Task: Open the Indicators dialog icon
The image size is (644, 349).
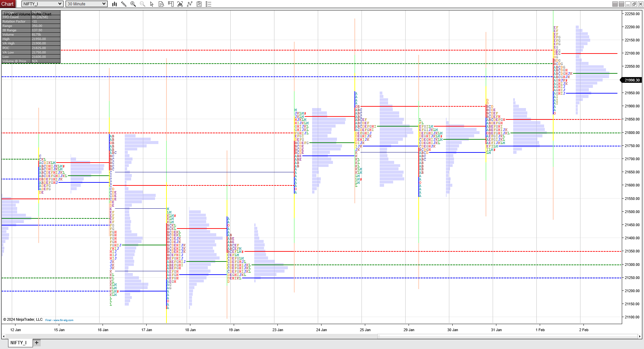Action: pos(180,4)
